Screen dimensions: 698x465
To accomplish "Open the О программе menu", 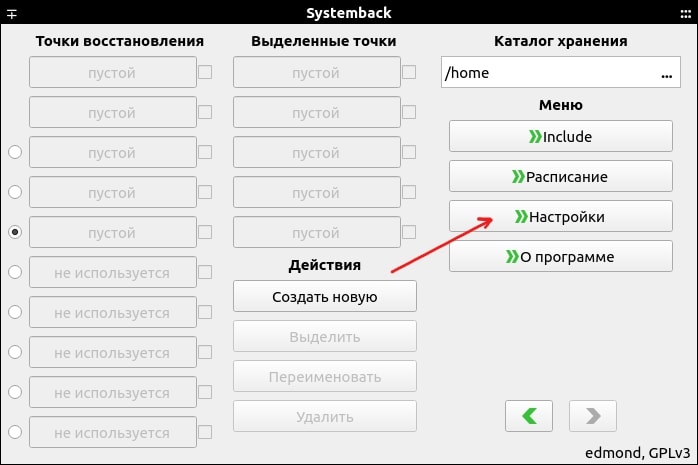I will pos(560,256).
